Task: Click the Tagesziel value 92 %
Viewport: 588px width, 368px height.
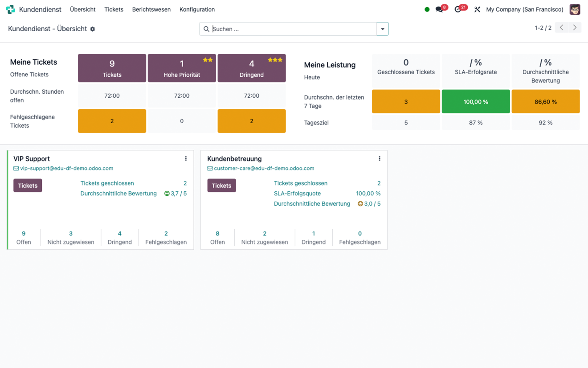Action: 546,123
